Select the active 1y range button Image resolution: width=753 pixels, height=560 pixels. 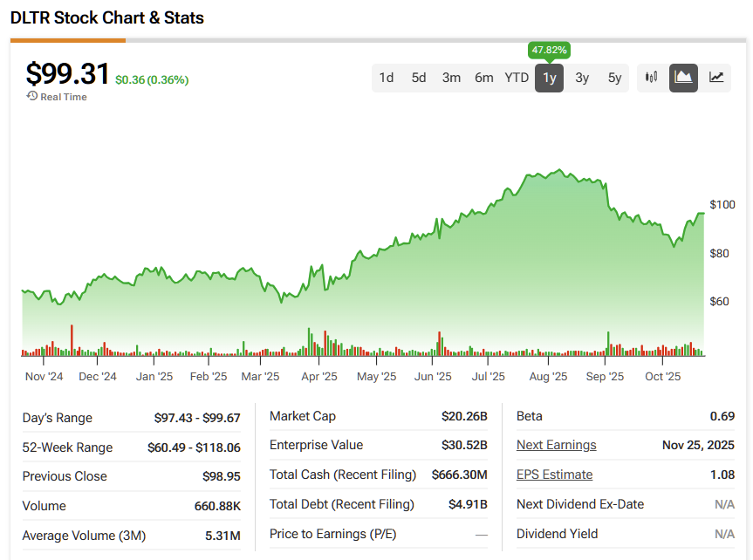click(550, 78)
